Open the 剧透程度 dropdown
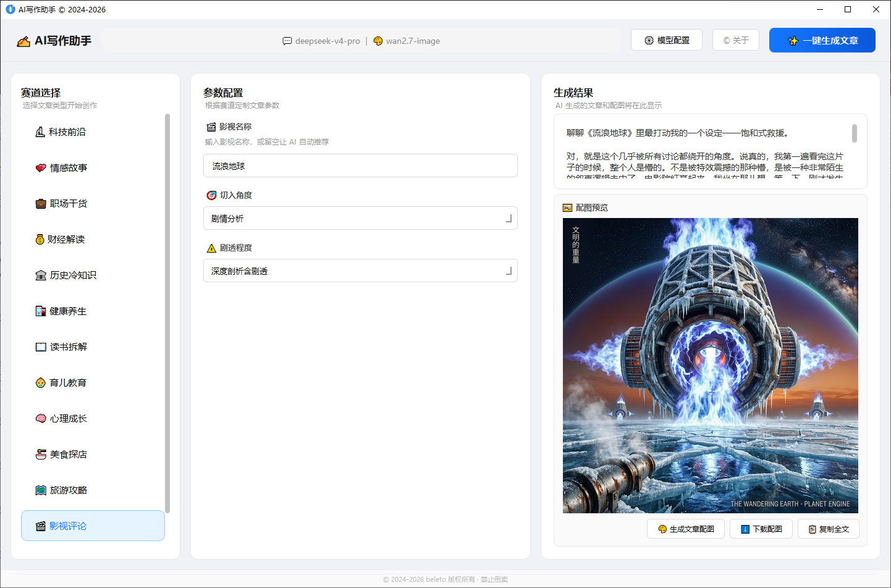 [360, 271]
